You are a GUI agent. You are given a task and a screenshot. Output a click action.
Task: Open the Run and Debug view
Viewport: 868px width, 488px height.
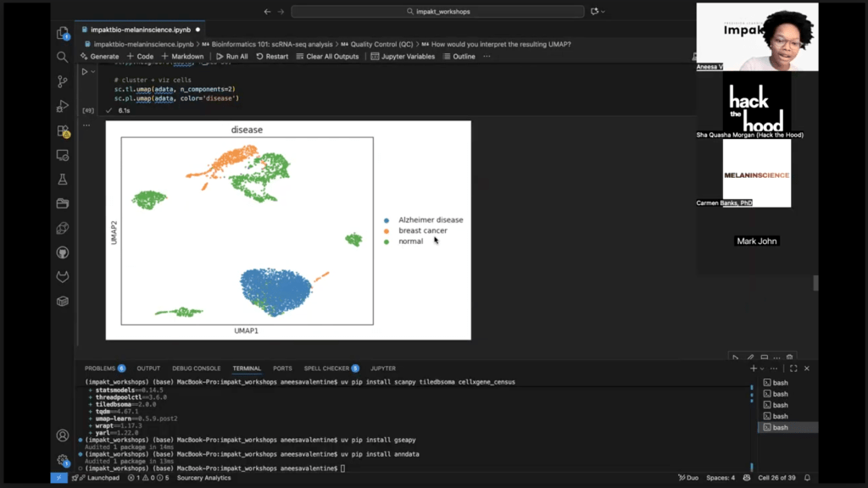63,107
